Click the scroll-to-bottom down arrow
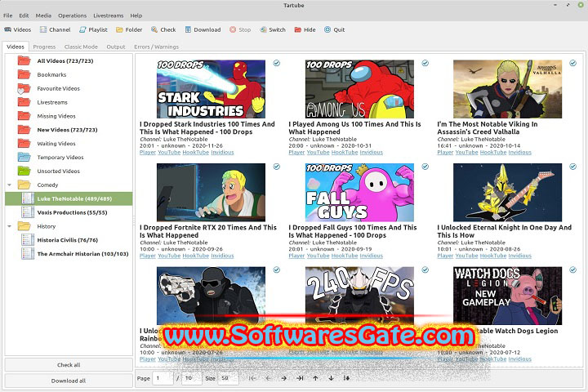This screenshot has height=392, width=588. (331, 378)
